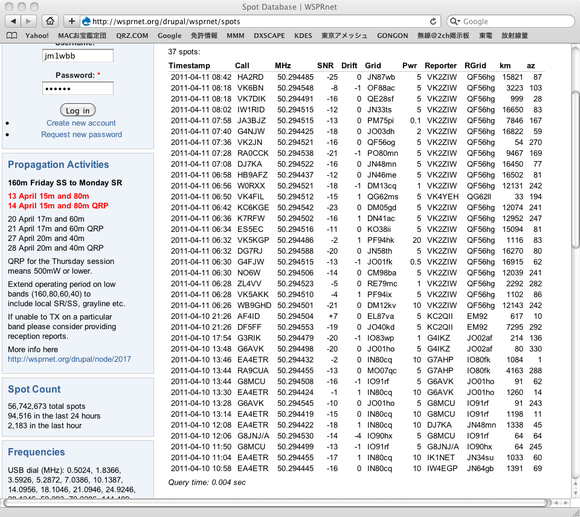Select the RA0CCK call cell
The image size is (580, 517).
[x=253, y=153]
